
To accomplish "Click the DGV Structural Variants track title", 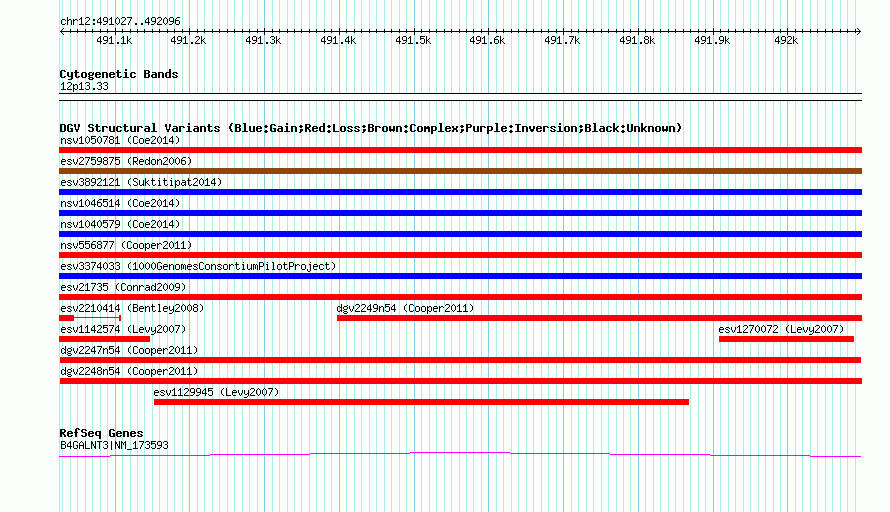I will pyautogui.click(x=371, y=128).
